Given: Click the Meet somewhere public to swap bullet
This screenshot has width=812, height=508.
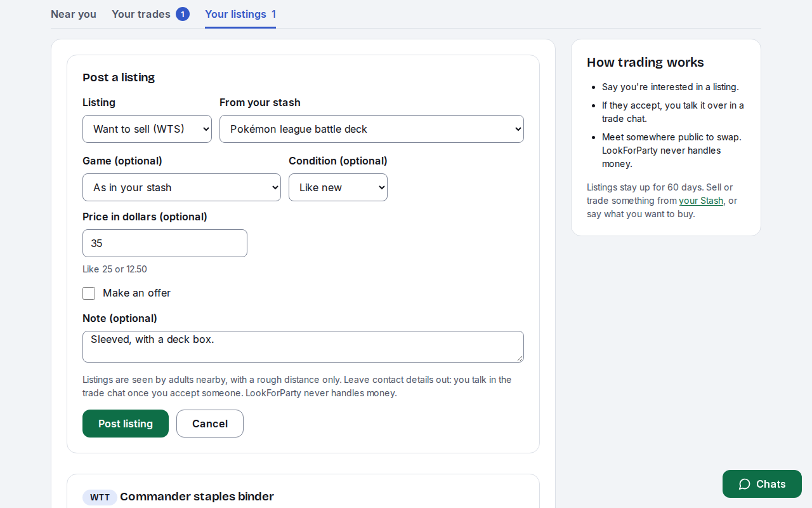Looking at the screenshot, I should pos(672,150).
